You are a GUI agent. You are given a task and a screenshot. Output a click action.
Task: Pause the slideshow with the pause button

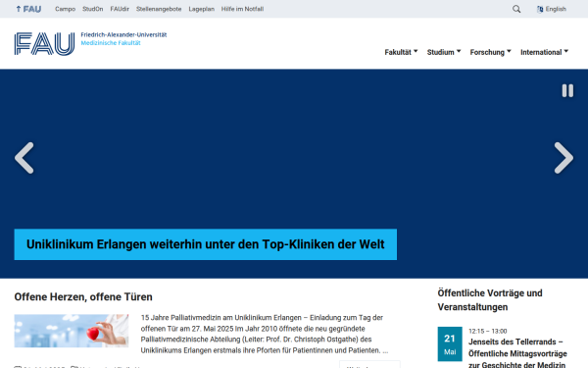pyautogui.click(x=567, y=90)
